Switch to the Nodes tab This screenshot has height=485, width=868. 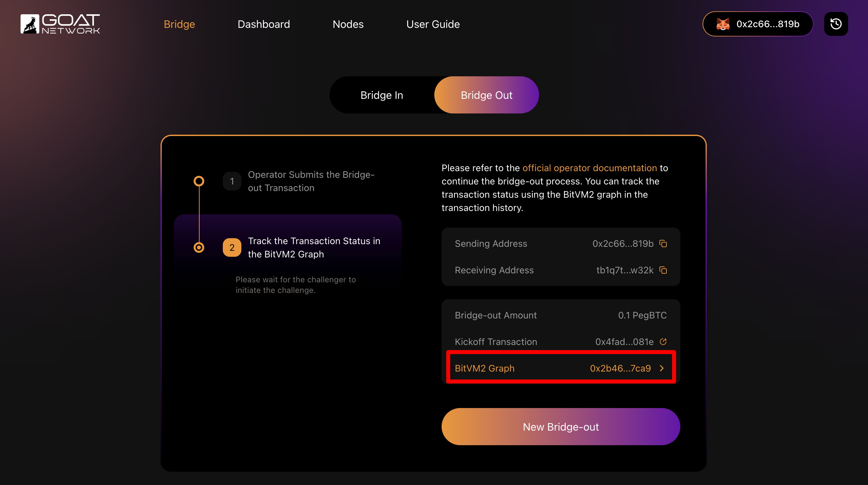click(x=348, y=24)
